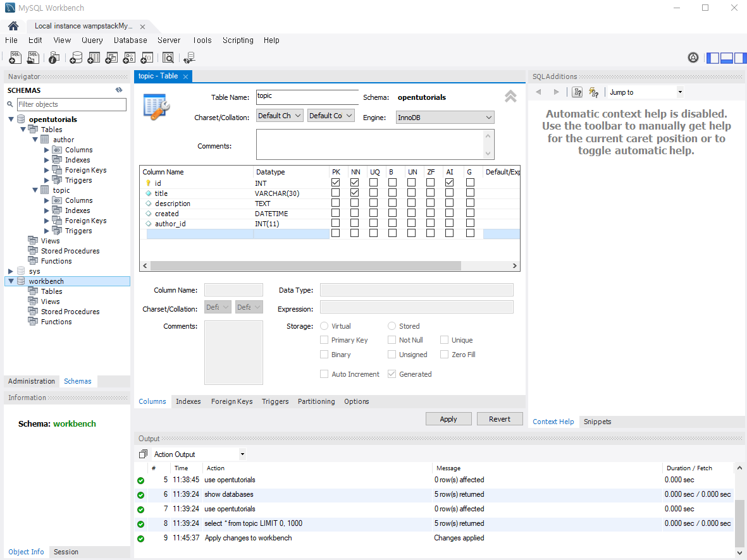Collapse the opentutorials schema
This screenshot has height=560, width=747.
pos(11,119)
